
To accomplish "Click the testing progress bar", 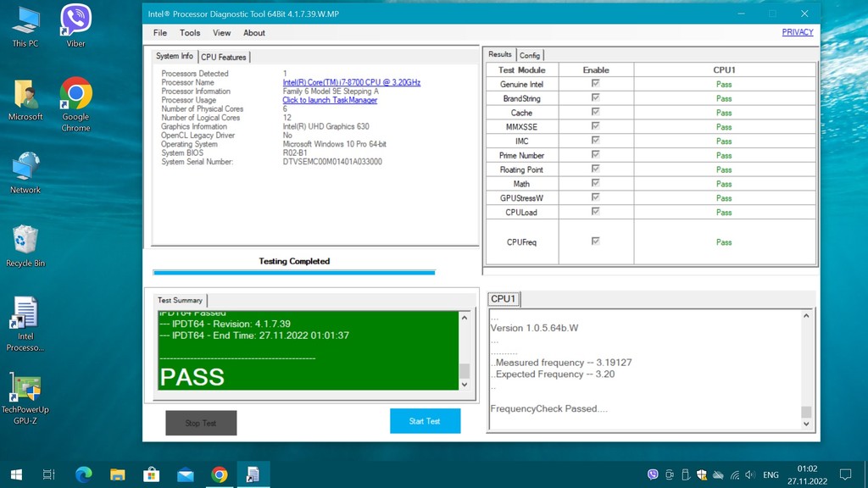I will tap(294, 272).
